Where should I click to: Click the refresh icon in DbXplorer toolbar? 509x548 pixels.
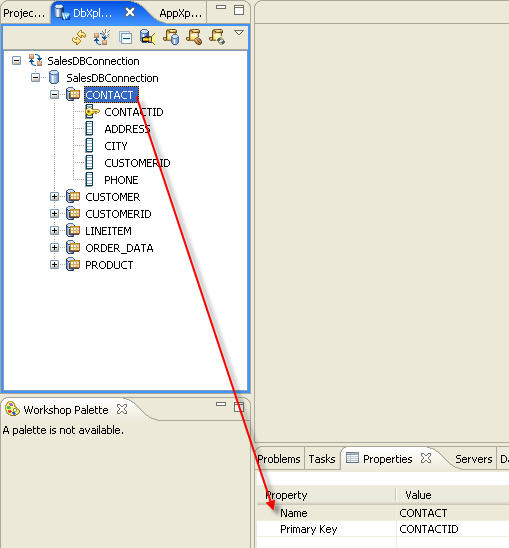(x=79, y=37)
